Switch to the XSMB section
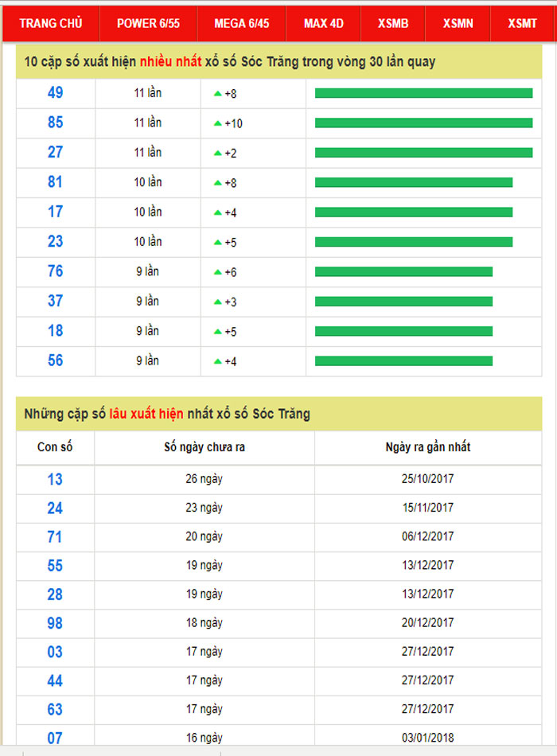The image size is (557, 756). pyautogui.click(x=393, y=23)
